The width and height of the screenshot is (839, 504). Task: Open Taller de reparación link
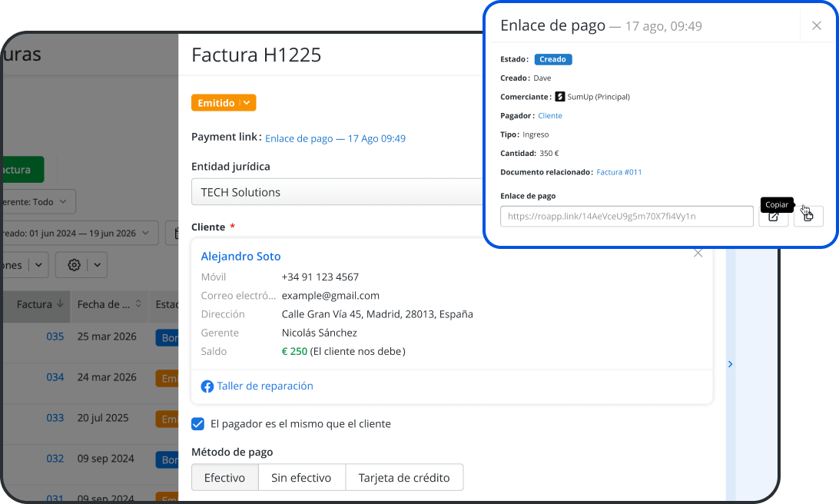pos(265,386)
